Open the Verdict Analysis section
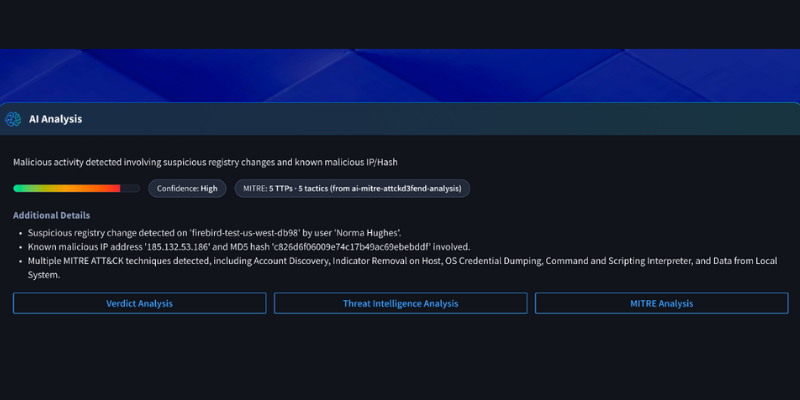The height and width of the screenshot is (400, 800). pos(139,303)
